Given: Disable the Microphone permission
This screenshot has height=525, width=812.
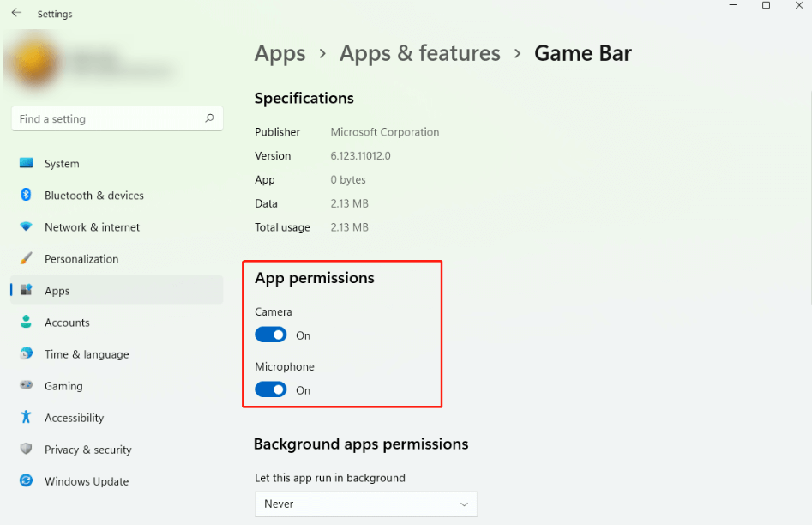Looking at the screenshot, I should point(270,389).
